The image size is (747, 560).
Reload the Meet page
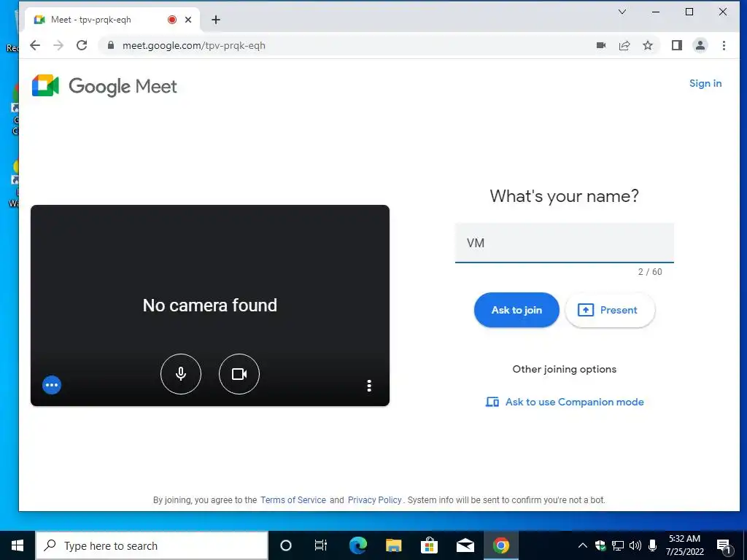coord(82,45)
